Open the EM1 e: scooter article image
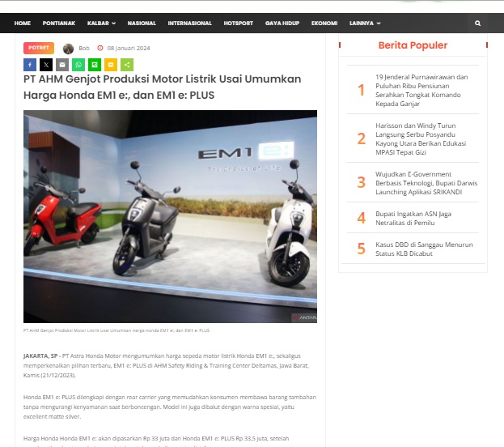This screenshot has height=447, width=504. 170,216
